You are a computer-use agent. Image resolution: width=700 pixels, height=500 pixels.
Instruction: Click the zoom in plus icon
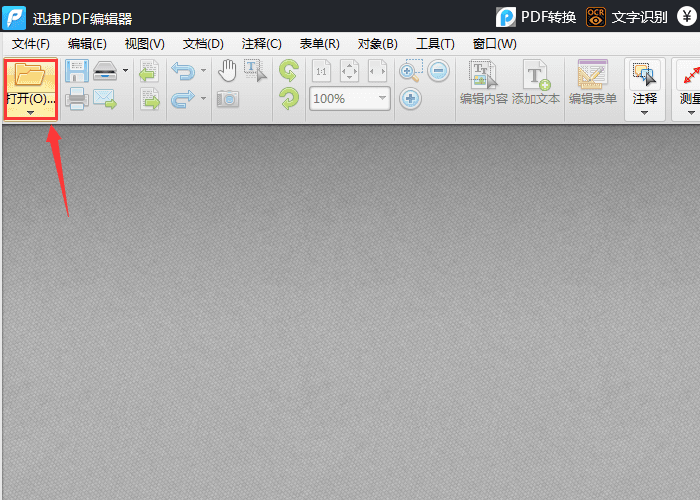coord(410,99)
